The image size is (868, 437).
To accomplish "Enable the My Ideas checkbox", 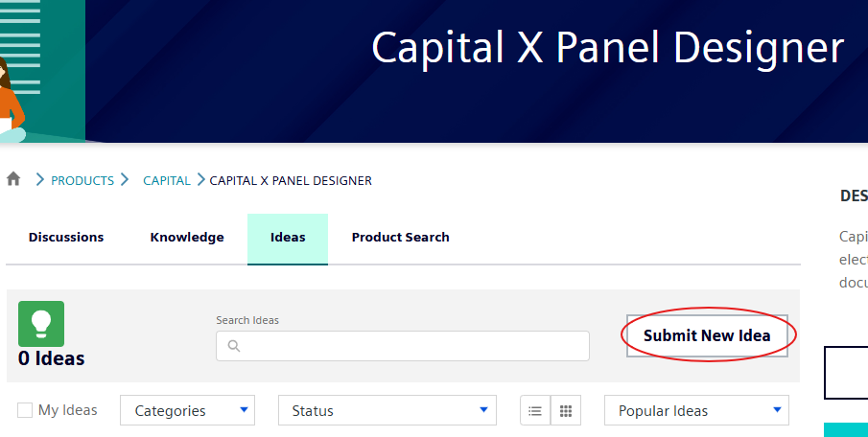I will (25, 410).
